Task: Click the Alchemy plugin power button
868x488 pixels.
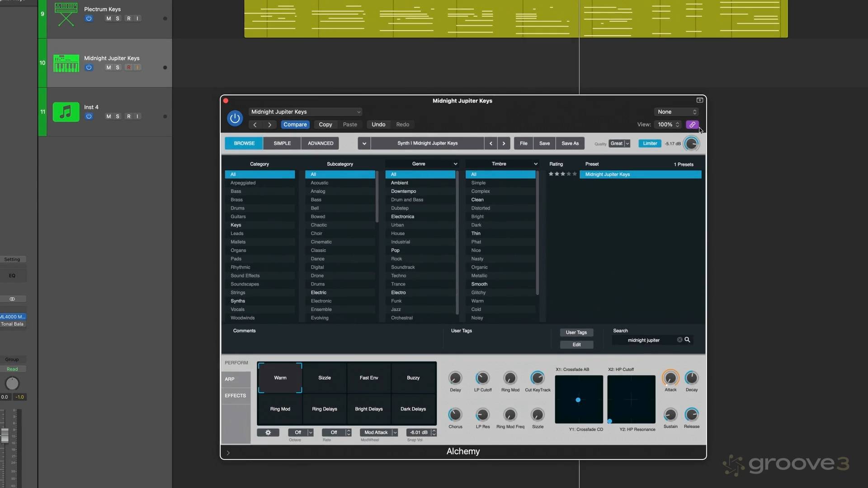Action: pyautogui.click(x=235, y=118)
